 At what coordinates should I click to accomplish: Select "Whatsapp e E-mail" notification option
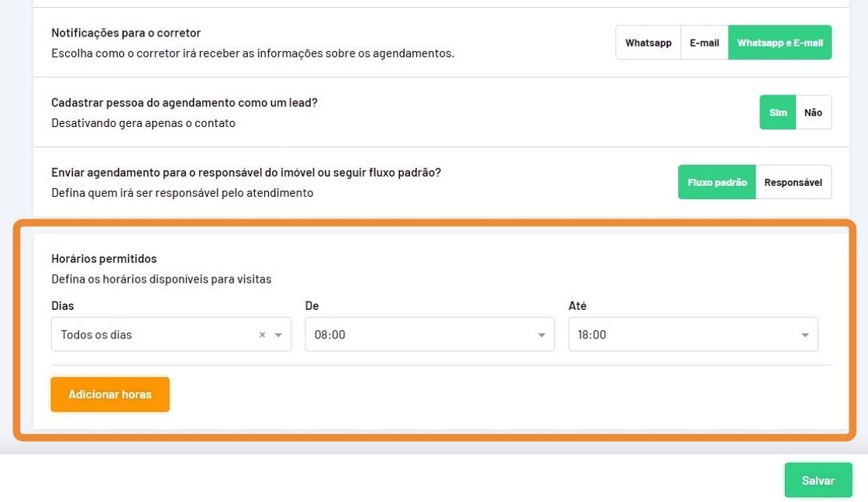[x=780, y=43]
